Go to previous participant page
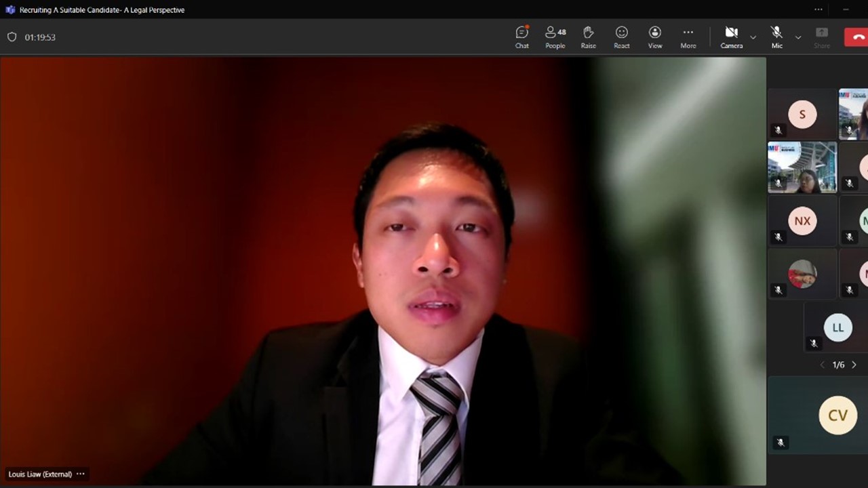 pos(823,365)
